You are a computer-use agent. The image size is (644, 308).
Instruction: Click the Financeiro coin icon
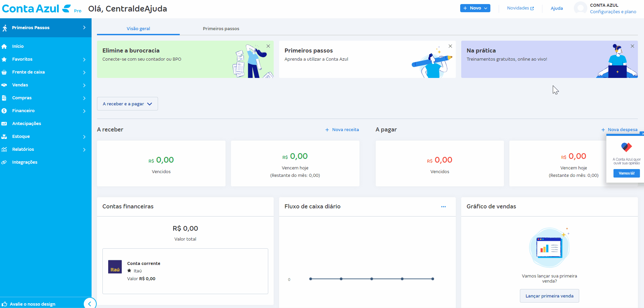(x=4, y=111)
